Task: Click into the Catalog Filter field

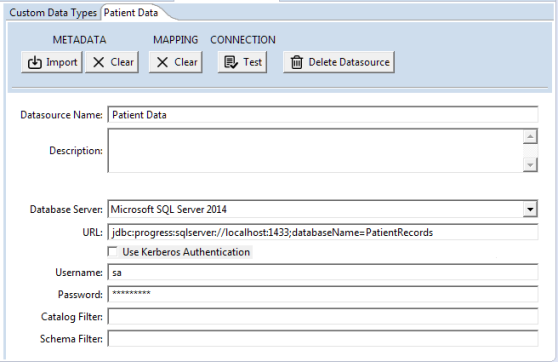Action: [x=323, y=316]
